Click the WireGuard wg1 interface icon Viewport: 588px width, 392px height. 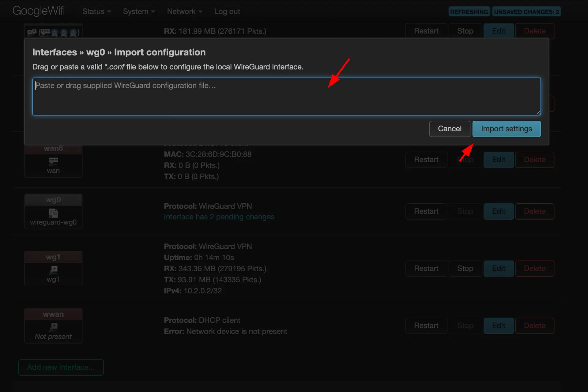53,270
